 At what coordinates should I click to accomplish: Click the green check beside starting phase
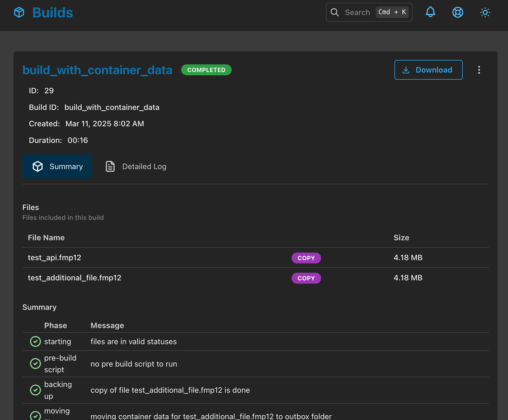pos(35,341)
